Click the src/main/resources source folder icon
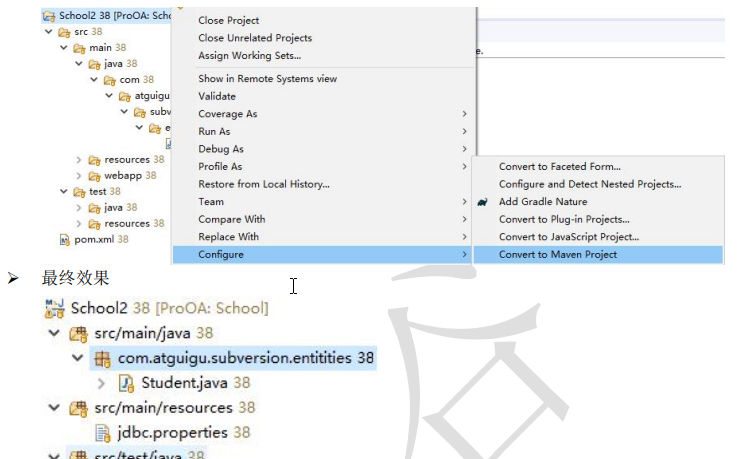 [x=78, y=408]
